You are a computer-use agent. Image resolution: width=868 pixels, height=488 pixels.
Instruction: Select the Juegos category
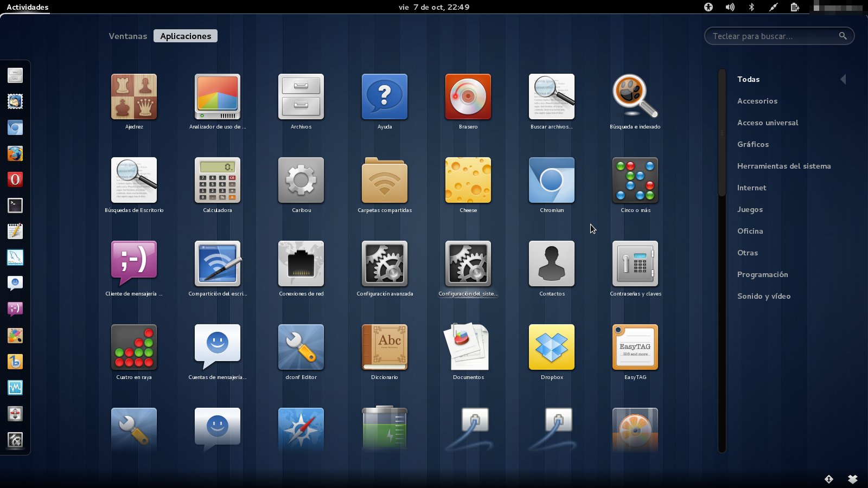click(750, 209)
